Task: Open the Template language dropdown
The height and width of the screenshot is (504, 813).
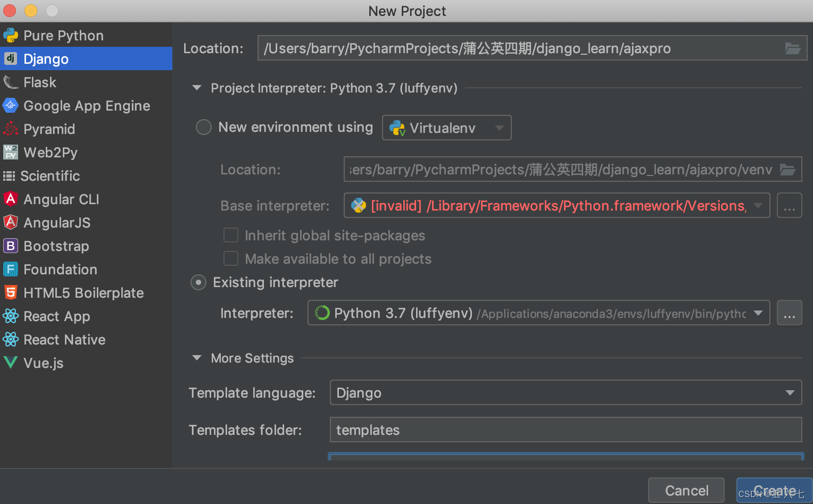Action: (x=566, y=392)
